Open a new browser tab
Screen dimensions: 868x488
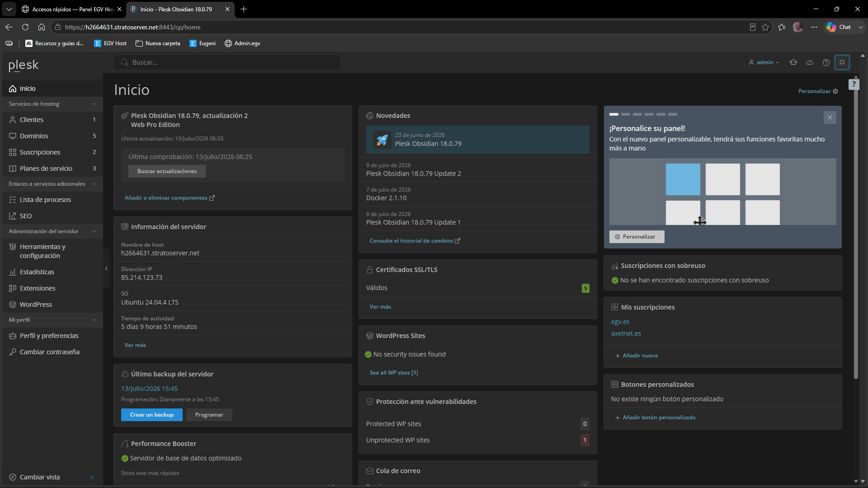(244, 9)
